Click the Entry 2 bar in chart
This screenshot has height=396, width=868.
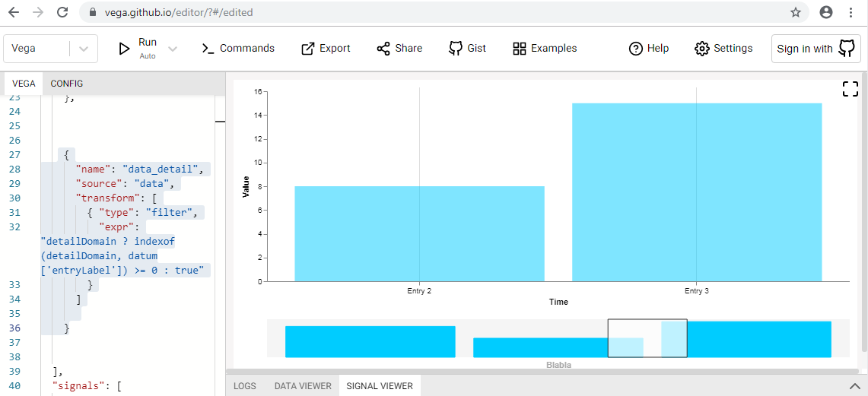[x=420, y=234]
